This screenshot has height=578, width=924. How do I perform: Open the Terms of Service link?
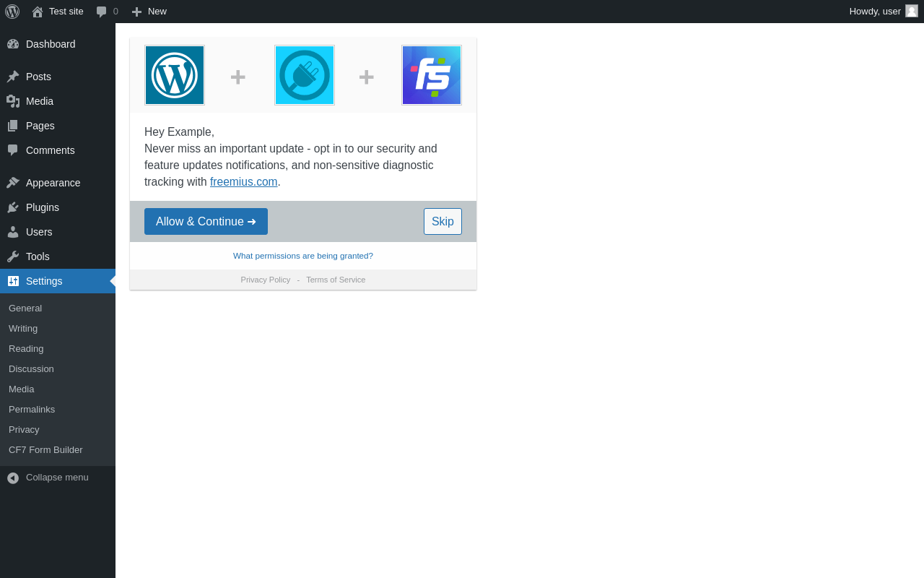pos(336,280)
